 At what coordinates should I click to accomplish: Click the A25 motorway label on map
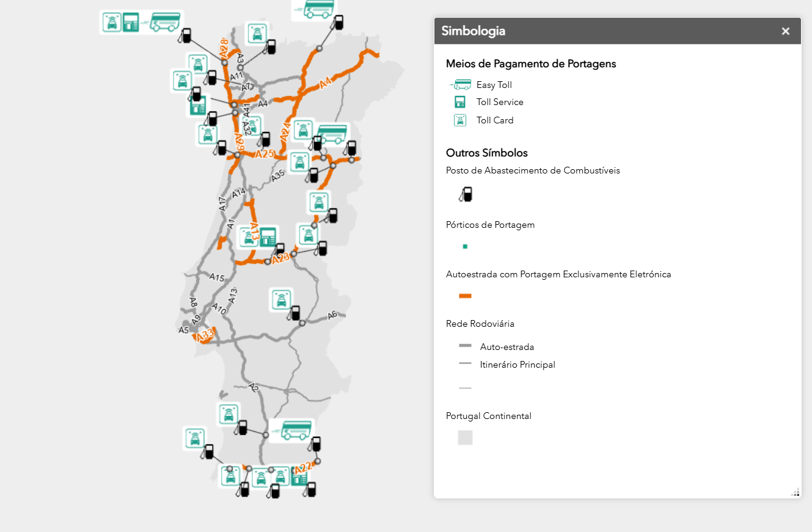[265, 154]
